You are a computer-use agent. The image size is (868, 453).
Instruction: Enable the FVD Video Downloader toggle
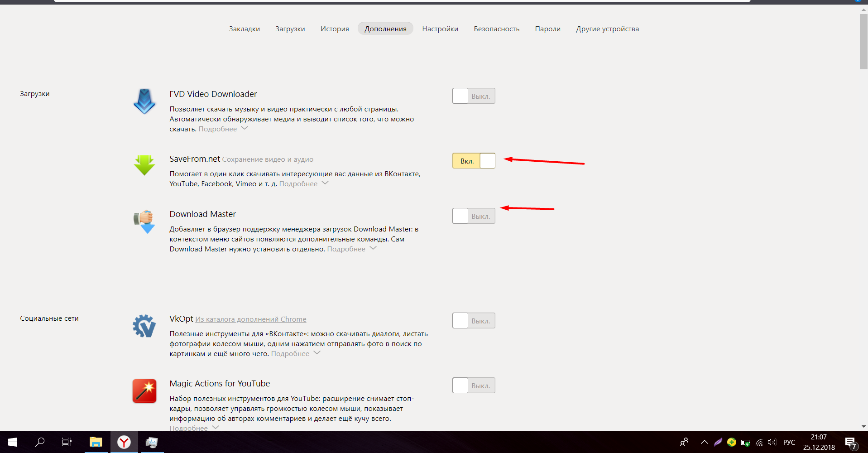[x=474, y=96]
